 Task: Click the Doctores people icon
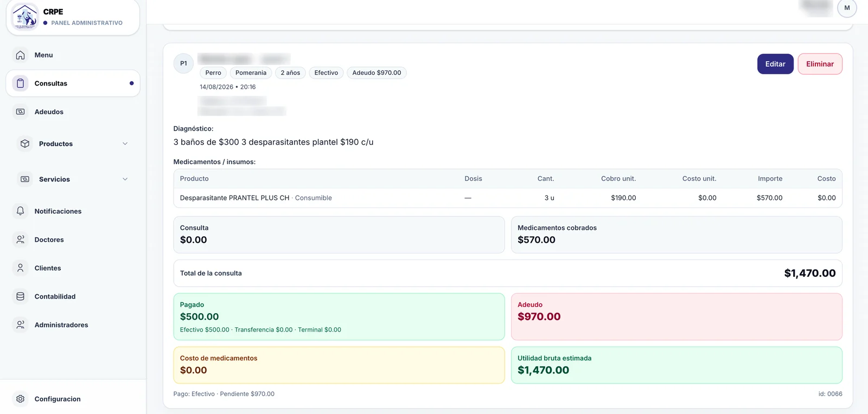[x=21, y=240]
